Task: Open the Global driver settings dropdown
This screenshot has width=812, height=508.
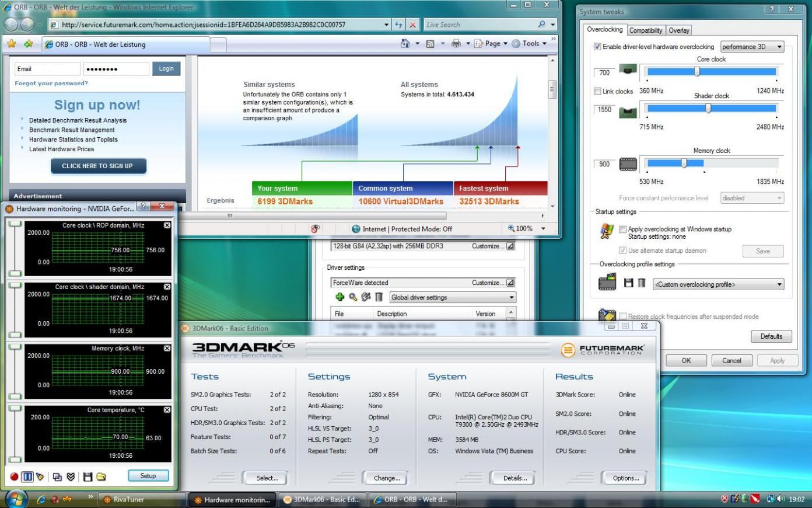Action: (453, 297)
